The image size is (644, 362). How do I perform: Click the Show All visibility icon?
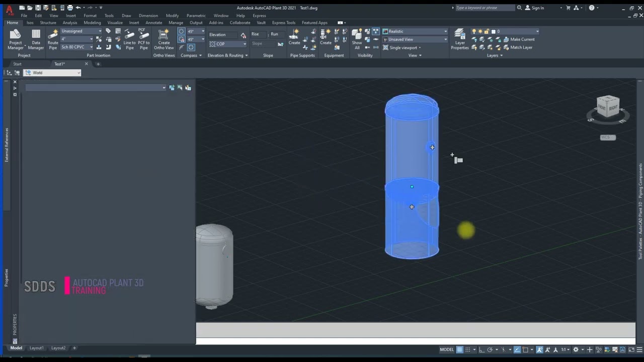pos(357,39)
